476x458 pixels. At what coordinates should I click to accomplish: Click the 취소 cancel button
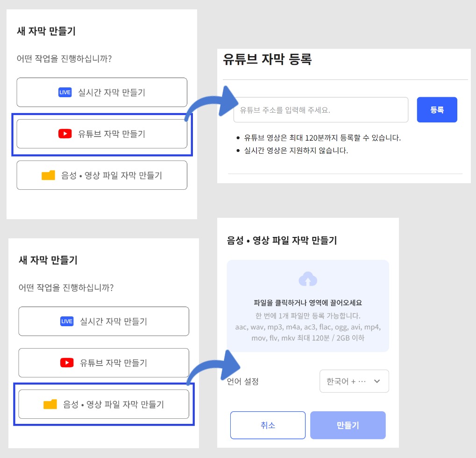(268, 425)
